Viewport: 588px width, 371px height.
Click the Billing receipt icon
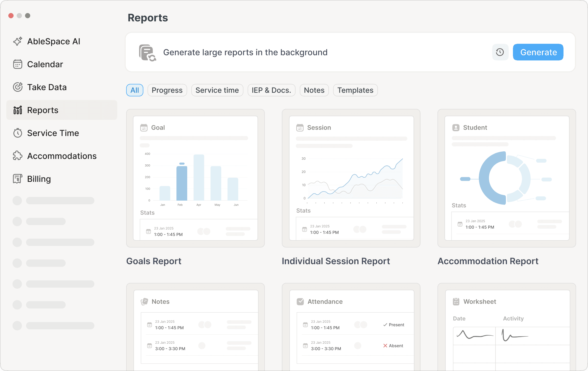point(18,179)
